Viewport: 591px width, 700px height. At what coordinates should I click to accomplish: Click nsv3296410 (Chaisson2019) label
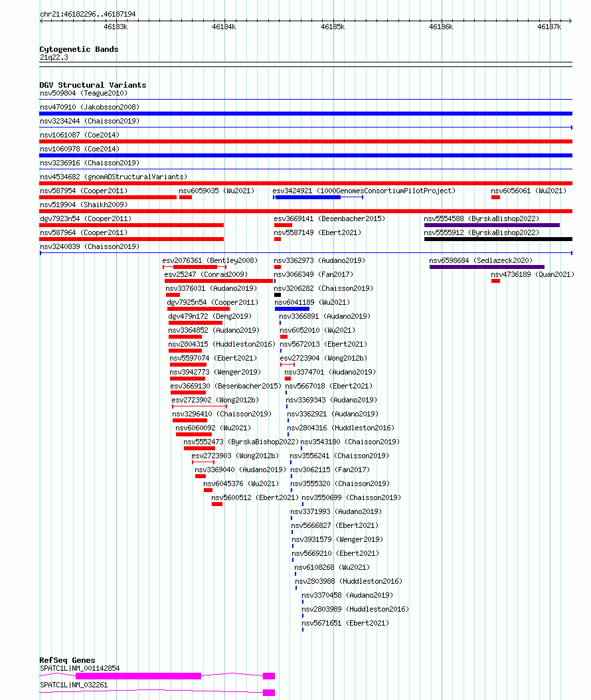[222, 414]
